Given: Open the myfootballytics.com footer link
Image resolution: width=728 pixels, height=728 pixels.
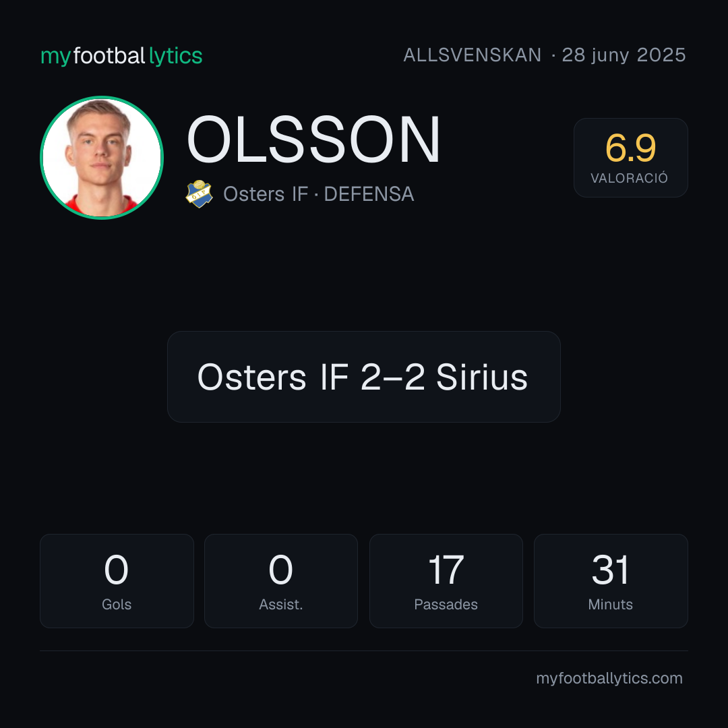Looking at the screenshot, I should [x=609, y=678].
